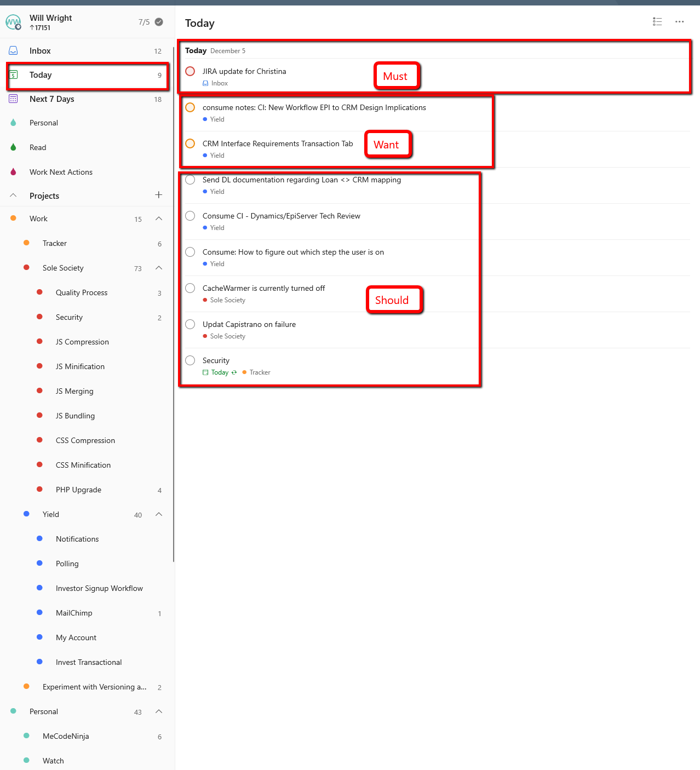Open the My Account project
Viewport: 700px width, 770px height.
[x=87, y=637]
